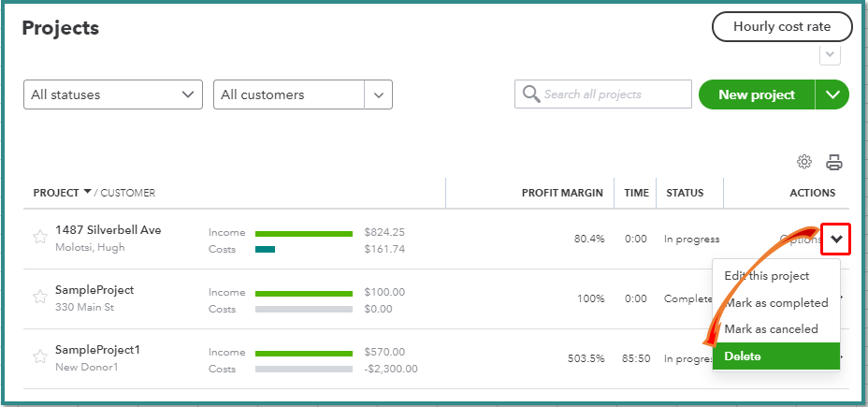Select Mark as canceled option
868x407 pixels.
pos(771,329)
